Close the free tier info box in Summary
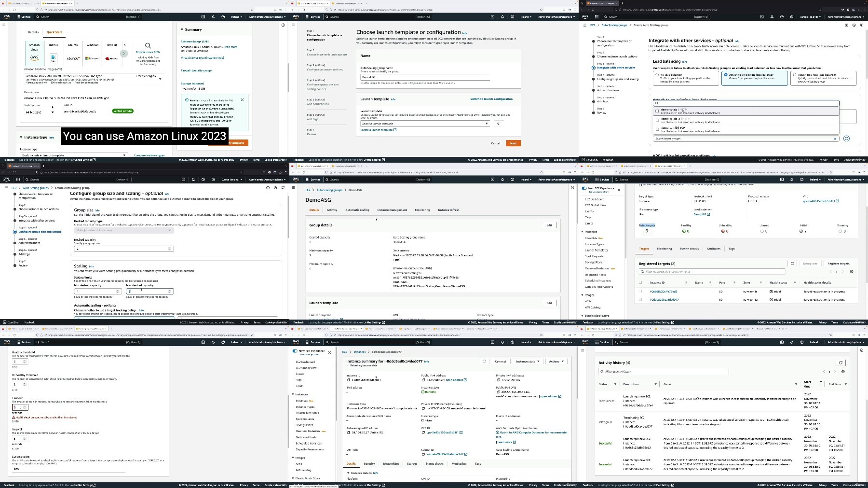 pyautogui.click(x=242, y=100)
